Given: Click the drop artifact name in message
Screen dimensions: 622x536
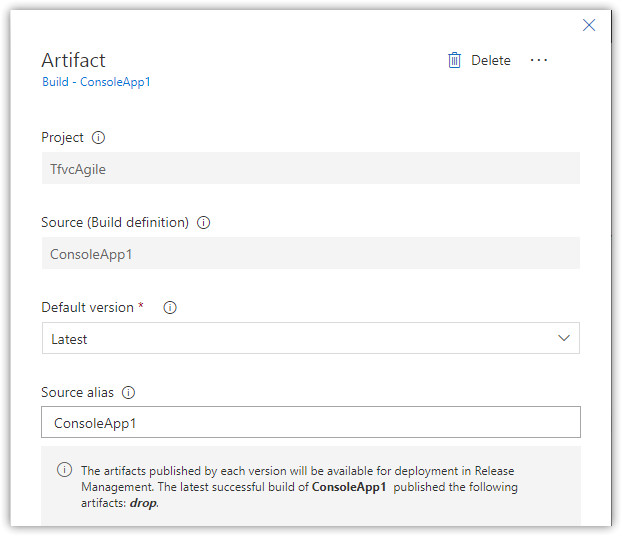Looking at the screenshot, I should pyautogui.click(x=143, y=503).
